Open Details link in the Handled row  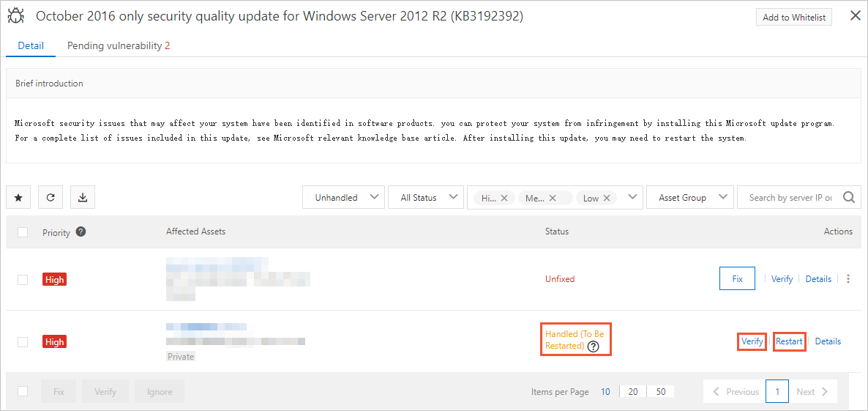[828, 341]
